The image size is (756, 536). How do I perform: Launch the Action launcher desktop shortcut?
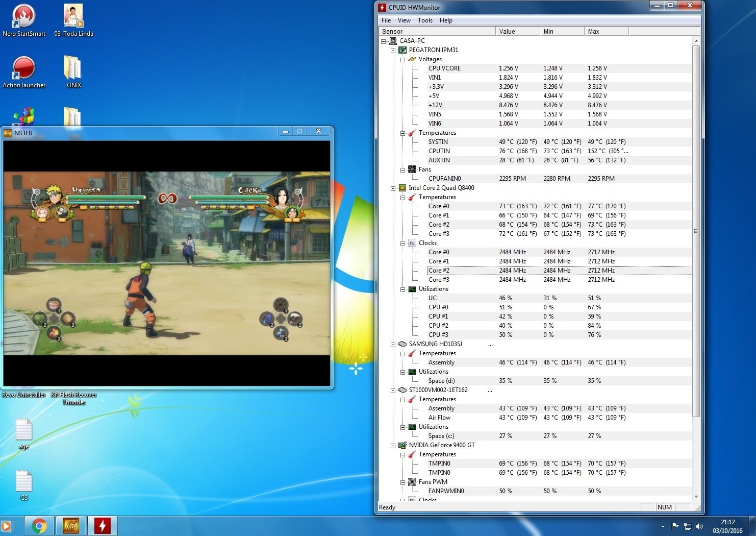tap(23, 72)
